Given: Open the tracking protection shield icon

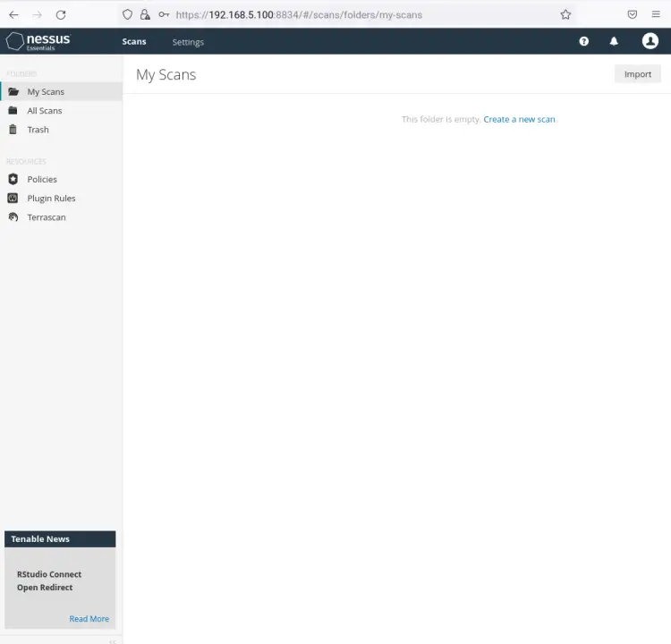Looking at the screenshot, I should click(128, 14).
